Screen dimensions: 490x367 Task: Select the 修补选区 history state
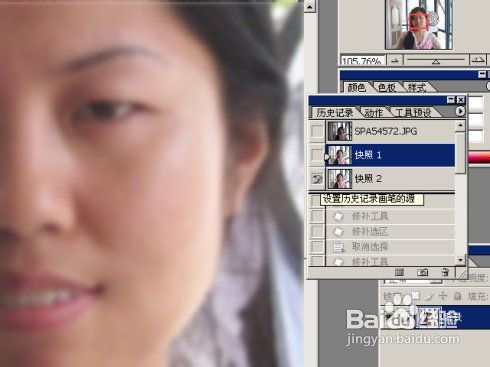point(390,231)
